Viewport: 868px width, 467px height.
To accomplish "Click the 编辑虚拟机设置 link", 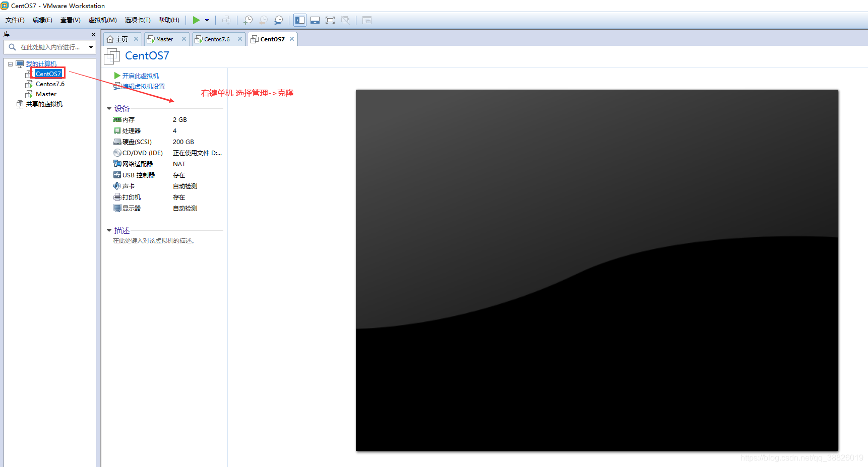I will coord(144,86).
